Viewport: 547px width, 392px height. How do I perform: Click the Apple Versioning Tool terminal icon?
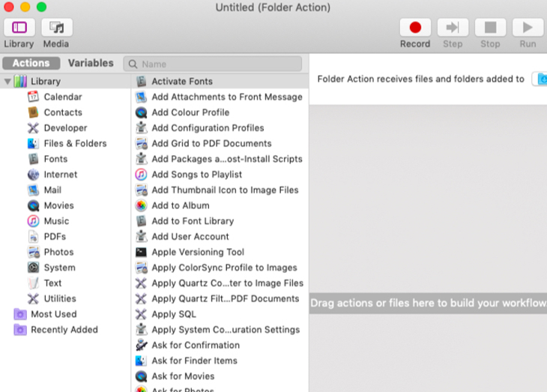pyautogui.click(x=141, y=252)
